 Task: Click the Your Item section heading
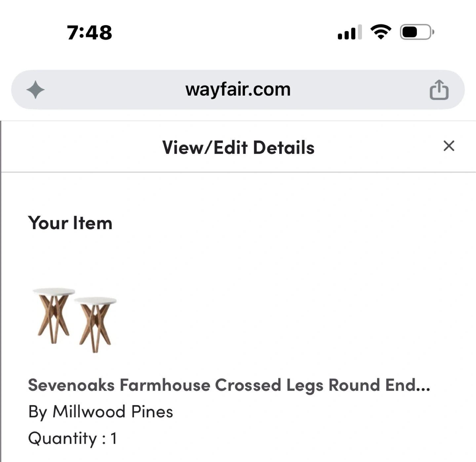pos(70,223)
